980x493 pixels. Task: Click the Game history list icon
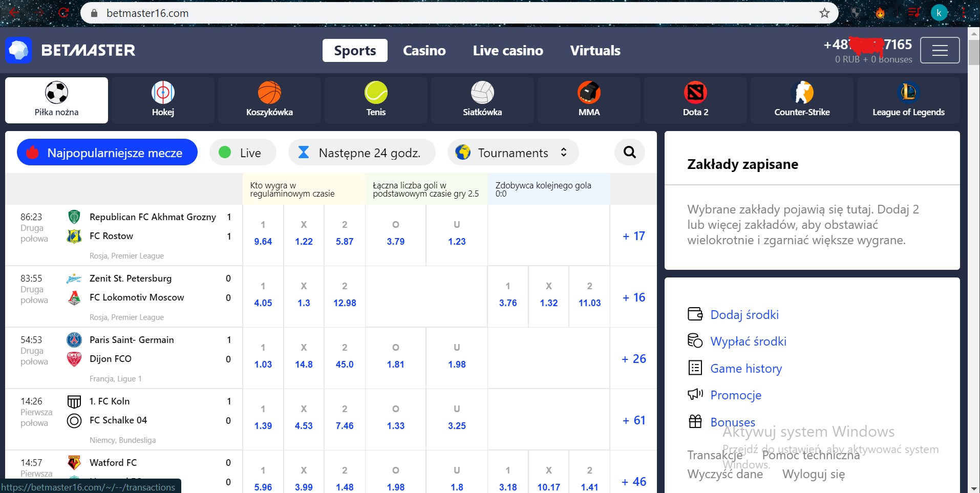point(695,368)
